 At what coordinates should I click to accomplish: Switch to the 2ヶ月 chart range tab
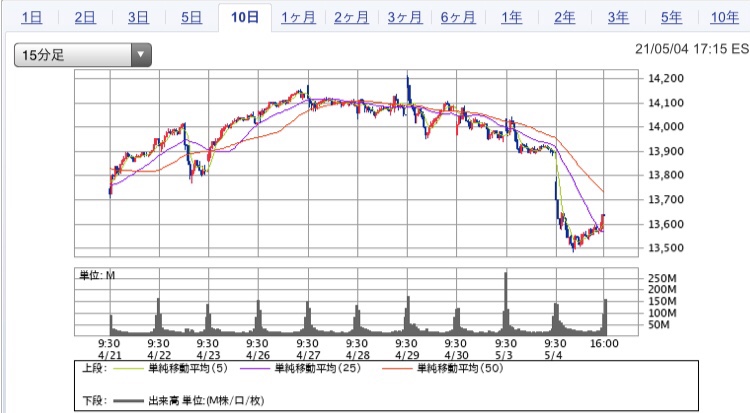pyautogui.click(x=352, y=17)
